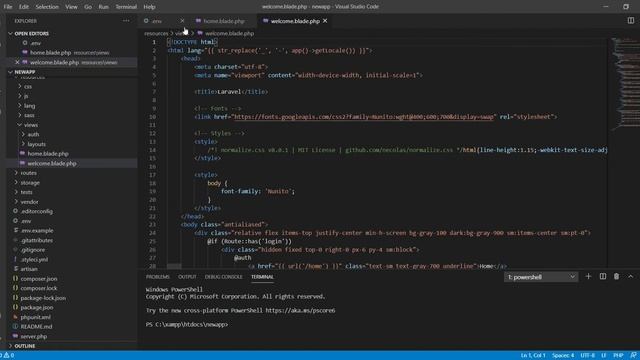Split the terminal panel
Viewport: 640px width, 360px height.
[x=602, y=277]
